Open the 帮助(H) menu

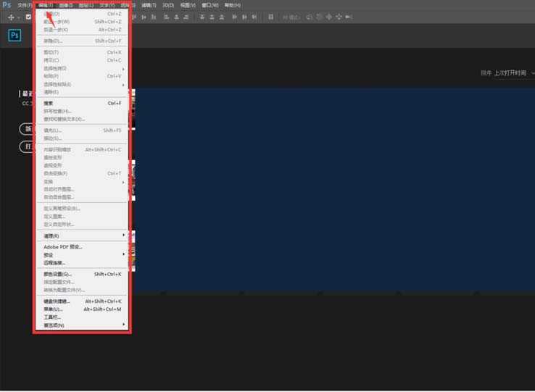point(232,5)
